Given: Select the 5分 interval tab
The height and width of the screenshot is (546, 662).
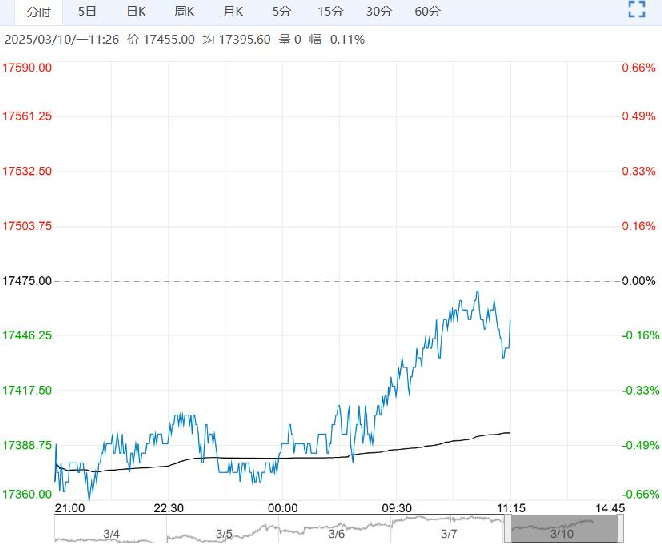Looking at the screenshot, I should point(282,12).
